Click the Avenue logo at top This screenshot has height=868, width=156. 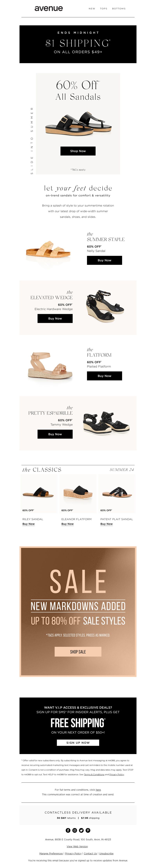[49, 8]
